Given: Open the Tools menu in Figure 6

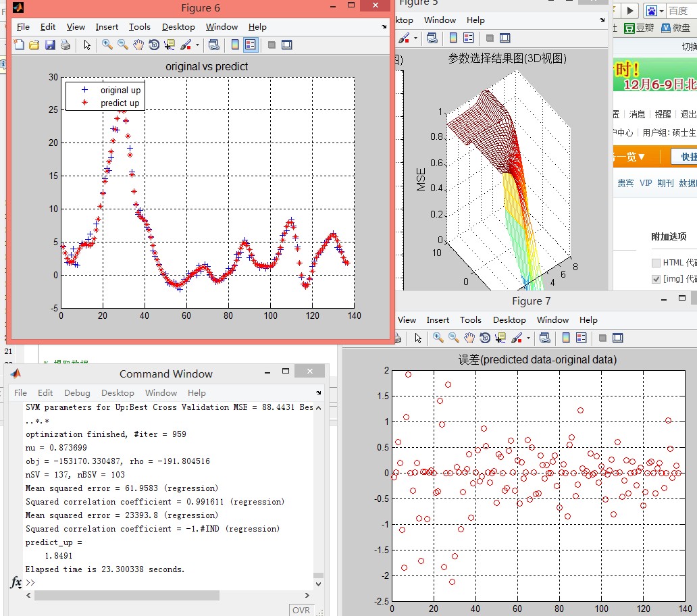Looking at the screenshot, I should point(139,27).
